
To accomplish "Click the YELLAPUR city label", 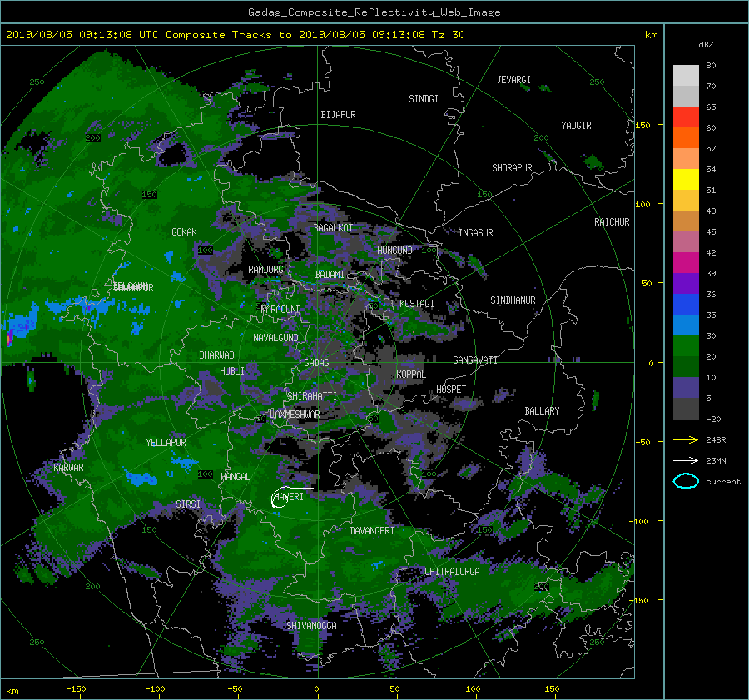I will (166, 443).
